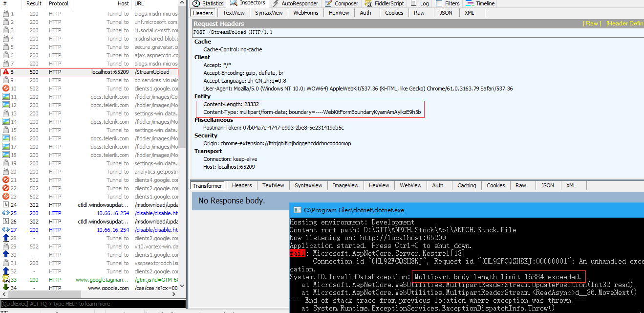The width and height of the screenshot is (644, 313).
Task: Select session 29 v10.vortex-win row
Action: 89,246
